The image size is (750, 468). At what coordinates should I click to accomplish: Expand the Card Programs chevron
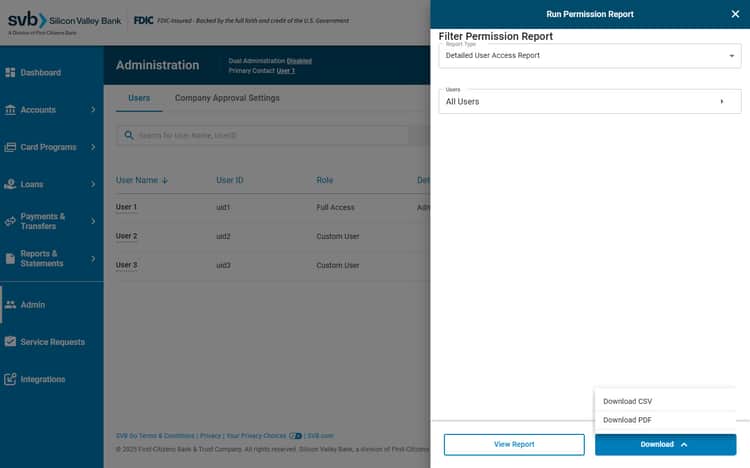pyautogui.click(x=93, y=147)
